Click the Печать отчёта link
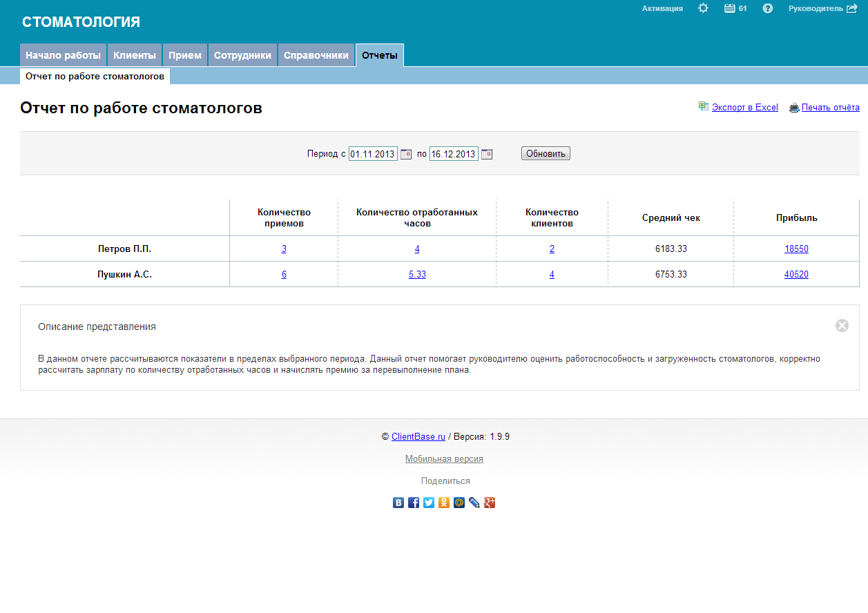The width and height of the screenshot is (868, 613). tap(830, 108)
